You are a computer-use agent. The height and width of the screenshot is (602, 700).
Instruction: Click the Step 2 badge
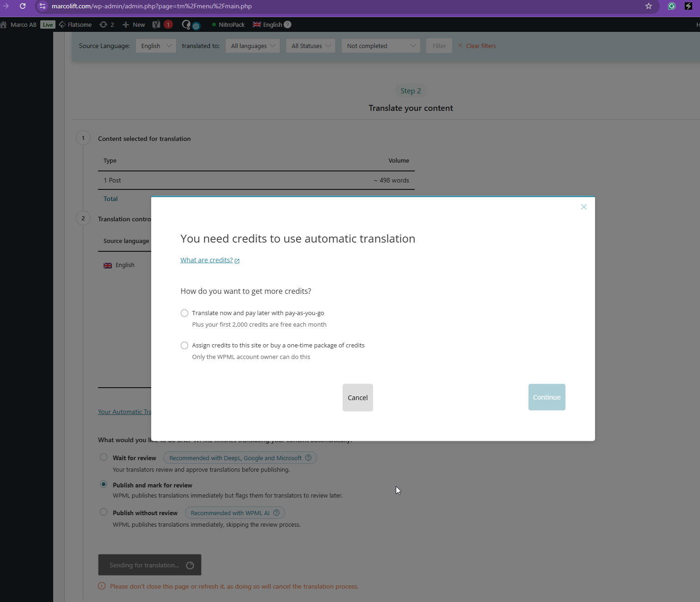tap(411, 91)
